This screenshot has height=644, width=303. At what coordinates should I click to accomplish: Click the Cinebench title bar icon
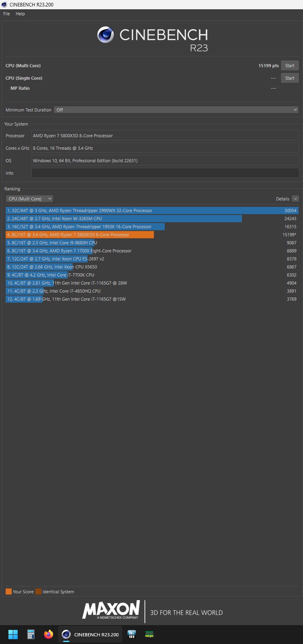(4, 4)
